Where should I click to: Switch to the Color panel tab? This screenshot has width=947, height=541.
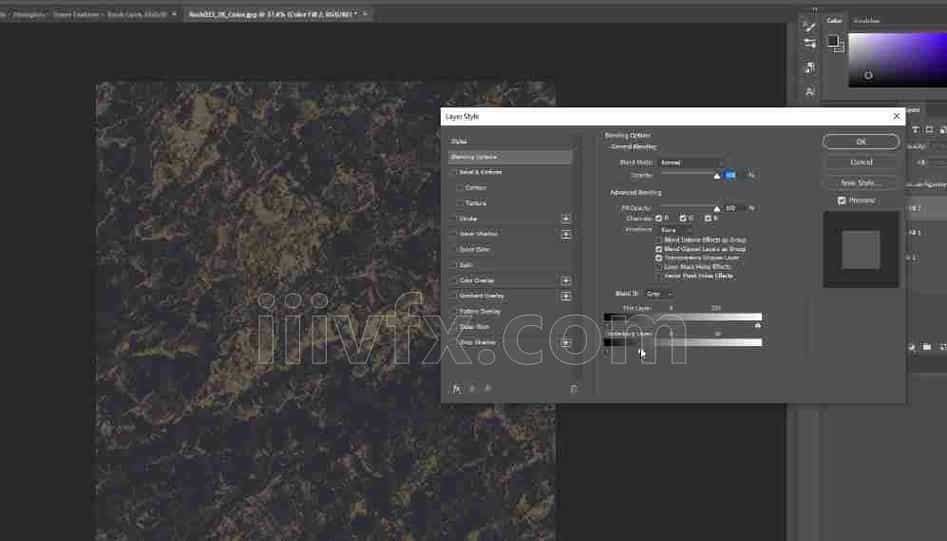point(834,20)
